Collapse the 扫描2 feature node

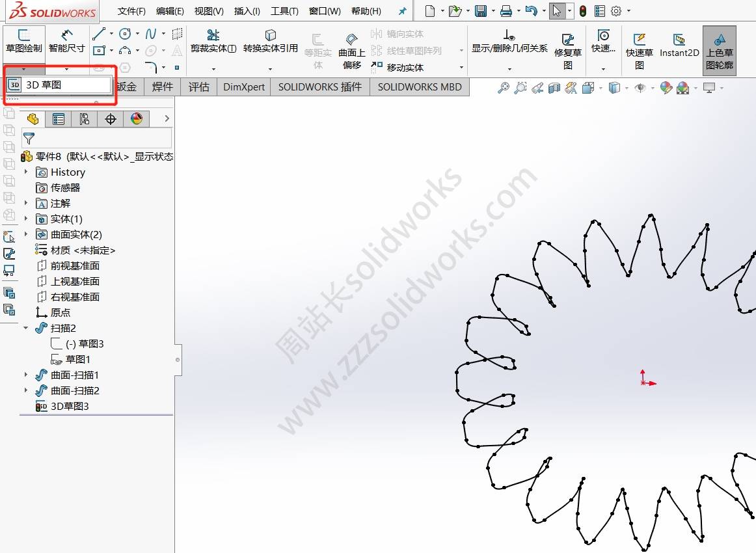27,328
